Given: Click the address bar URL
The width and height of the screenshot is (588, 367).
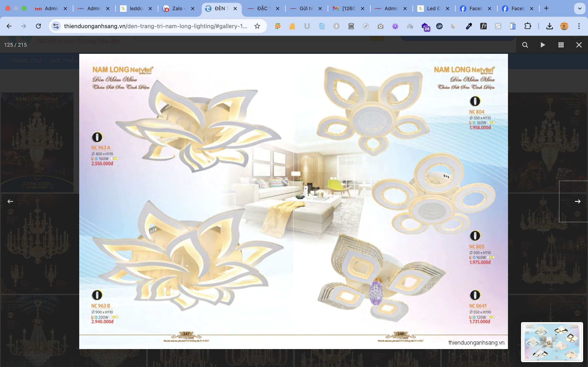Looking at the screenshot, I should [156, 26].
